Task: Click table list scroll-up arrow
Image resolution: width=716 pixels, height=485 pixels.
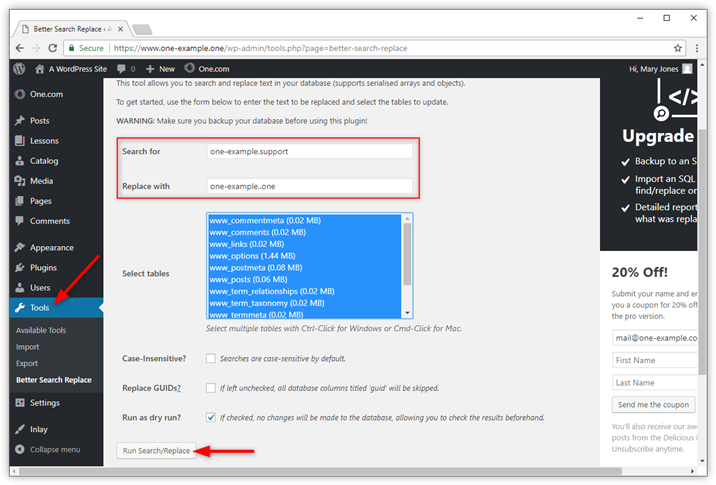Action: 407,219
